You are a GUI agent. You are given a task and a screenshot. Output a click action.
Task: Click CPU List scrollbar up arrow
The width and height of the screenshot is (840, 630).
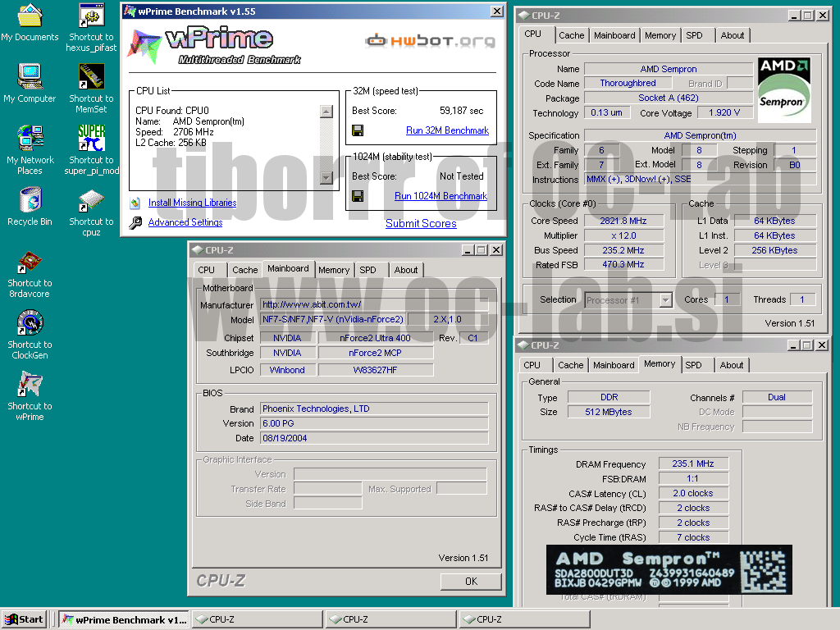[326, 112]
